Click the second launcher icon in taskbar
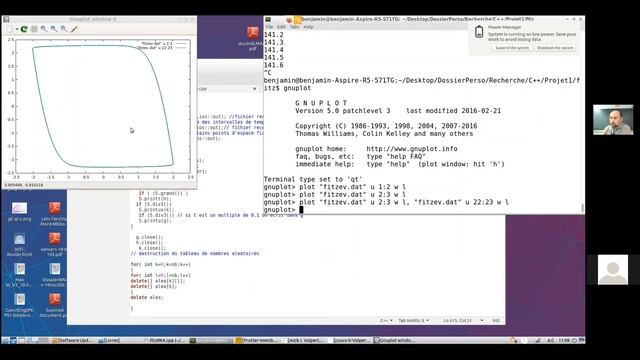 coord(13,340)
